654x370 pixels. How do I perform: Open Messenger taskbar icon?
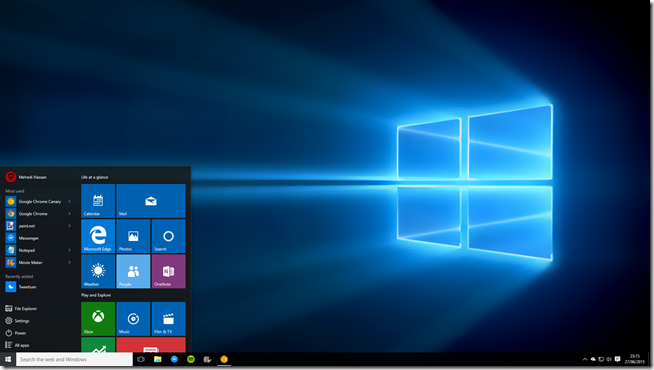[174, 359]
